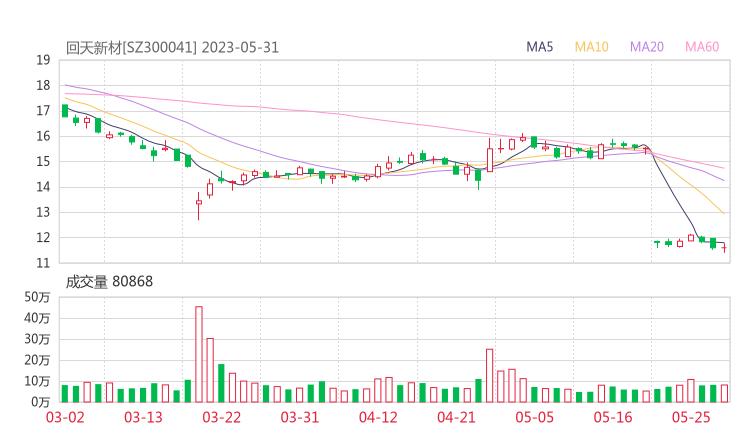Click the 17 price axis label
This screenshot has height=440, width=740.
click(43, 111)
